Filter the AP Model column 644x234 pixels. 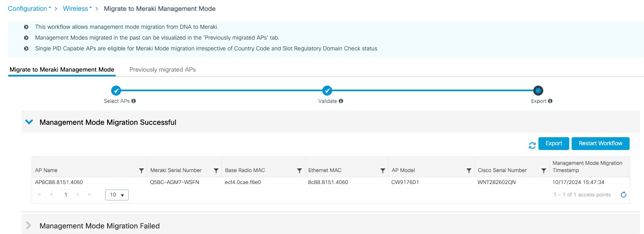[469, 171]
